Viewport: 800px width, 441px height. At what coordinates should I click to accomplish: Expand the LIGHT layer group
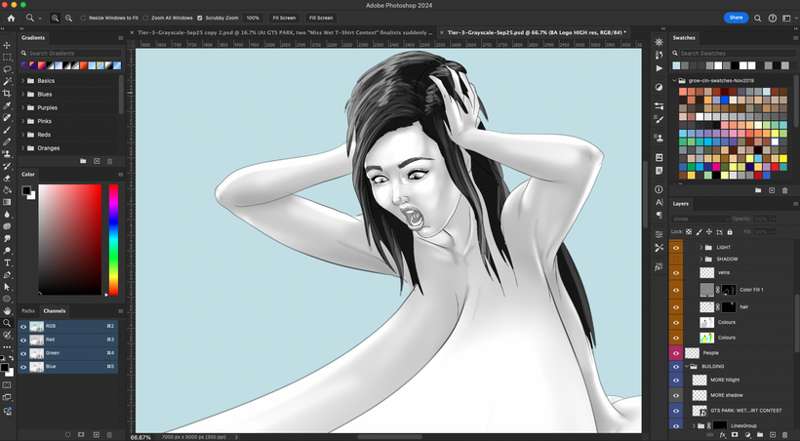(x=702, y=247)
